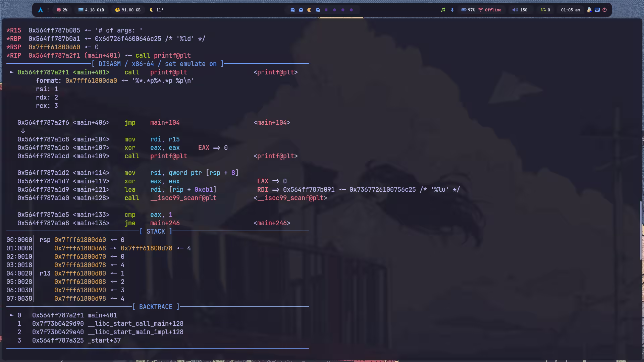Open the disk usage 91.00 GB module
The image size is (644, 362).
click(127, 10)
